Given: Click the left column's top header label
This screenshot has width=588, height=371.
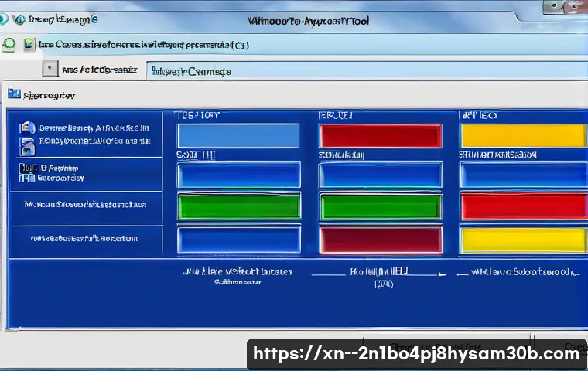Looking at the screenshot, I should [x=197, y=115].
